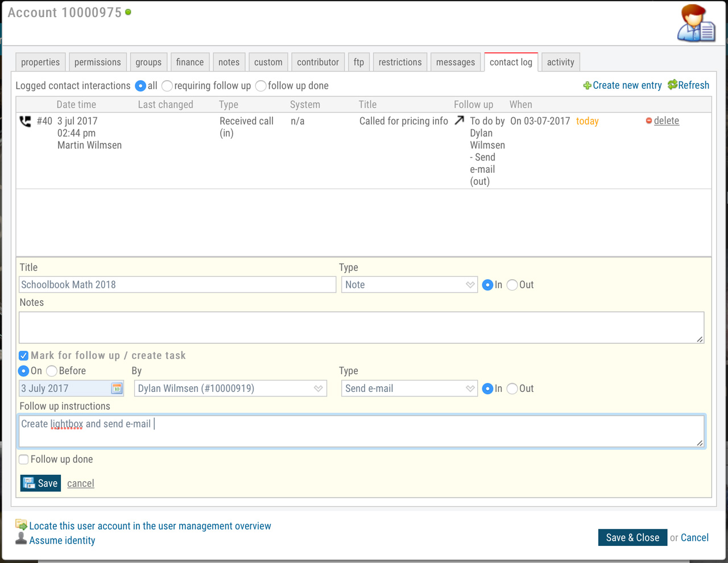728x563 pixels.
Task: Click the received call phone icon
Action: 26,121
